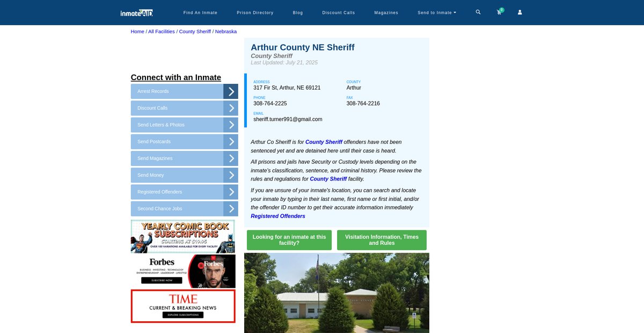Click email sheriff.turner991@gmail.com
Screen dimensions: 644x333
pyautogui.click(x=288, y=119)
